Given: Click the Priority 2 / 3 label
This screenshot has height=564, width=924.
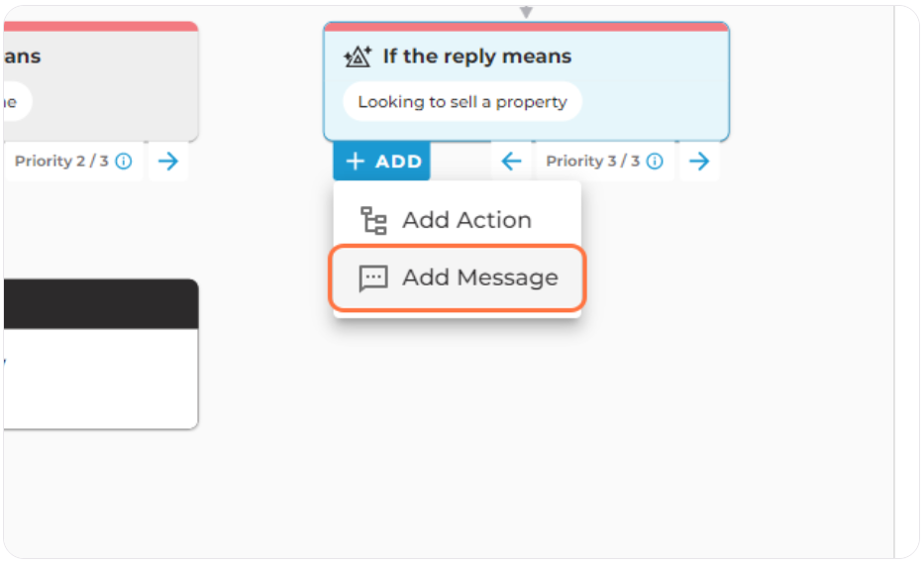Looking at the screenshot, I should click(x=61, y=161).
